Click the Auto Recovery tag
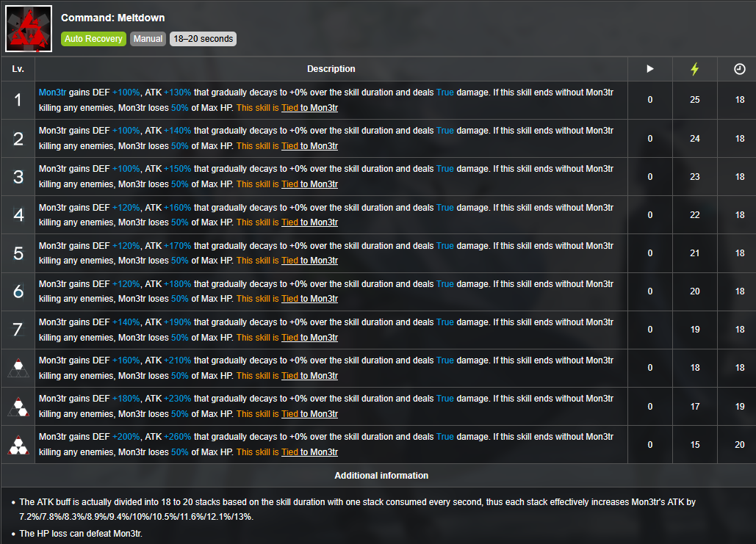This screenshot has width=756, height=544. [93, 39]
